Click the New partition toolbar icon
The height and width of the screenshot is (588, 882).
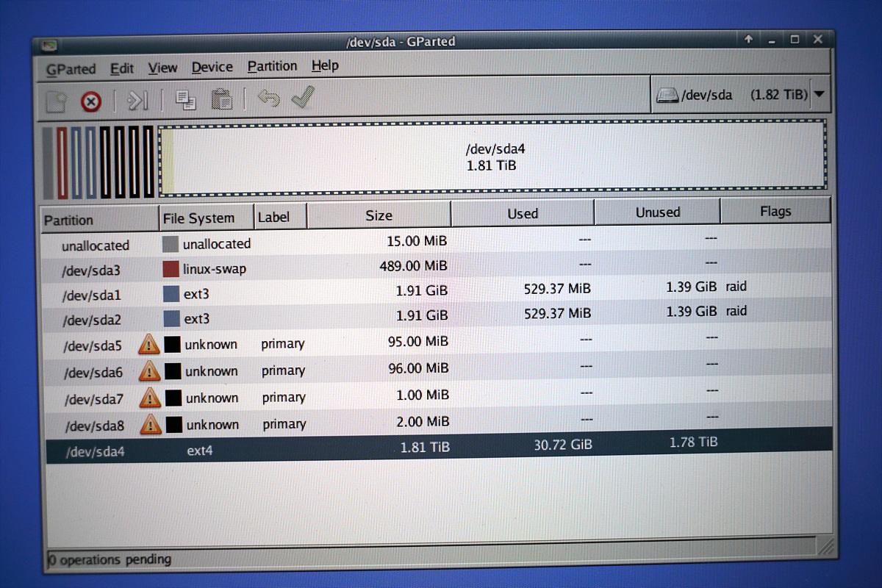pyautogui.click(x=56, y=101)
